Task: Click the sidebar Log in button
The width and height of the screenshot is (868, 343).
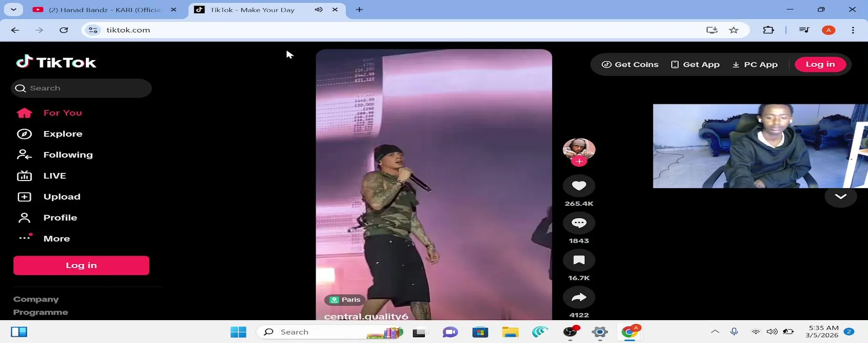Action: [81, 265]
